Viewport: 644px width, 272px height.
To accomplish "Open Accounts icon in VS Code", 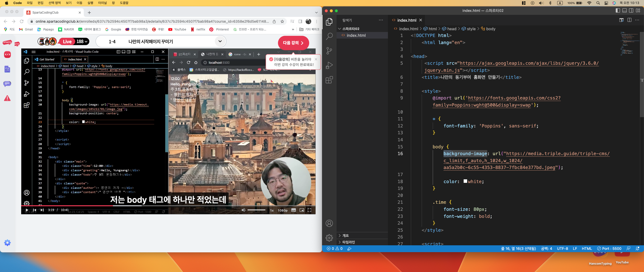I will (329, 223).
